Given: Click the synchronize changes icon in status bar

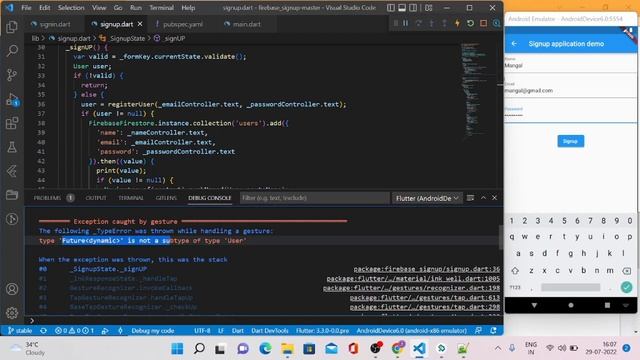Looking at the screenshot, I should point(43,331).
